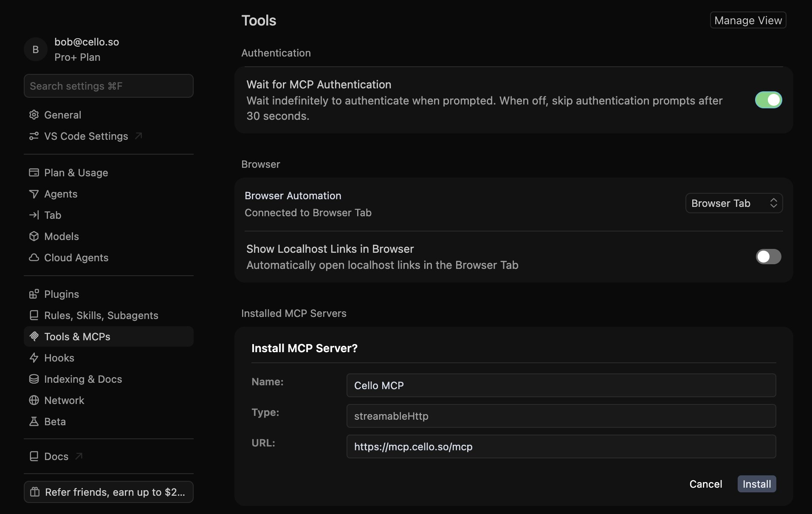
Task: Click the Docs book icon
Action: click(34, 456)
